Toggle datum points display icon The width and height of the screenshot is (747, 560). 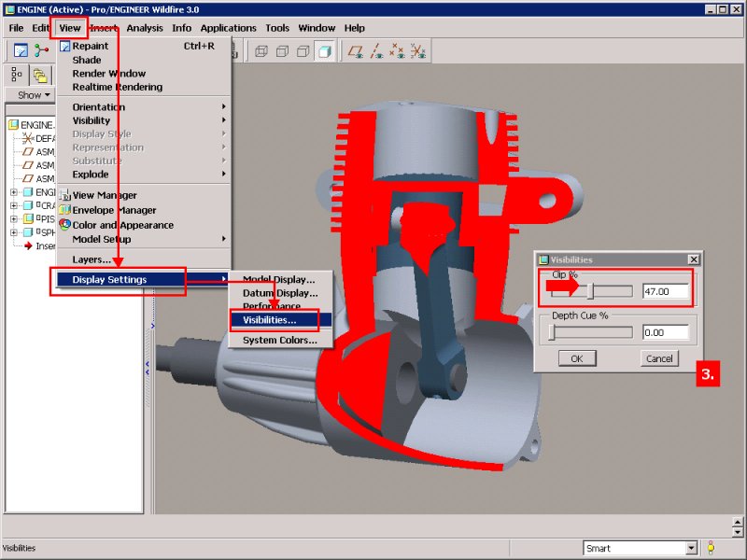[x=397, y=51]
